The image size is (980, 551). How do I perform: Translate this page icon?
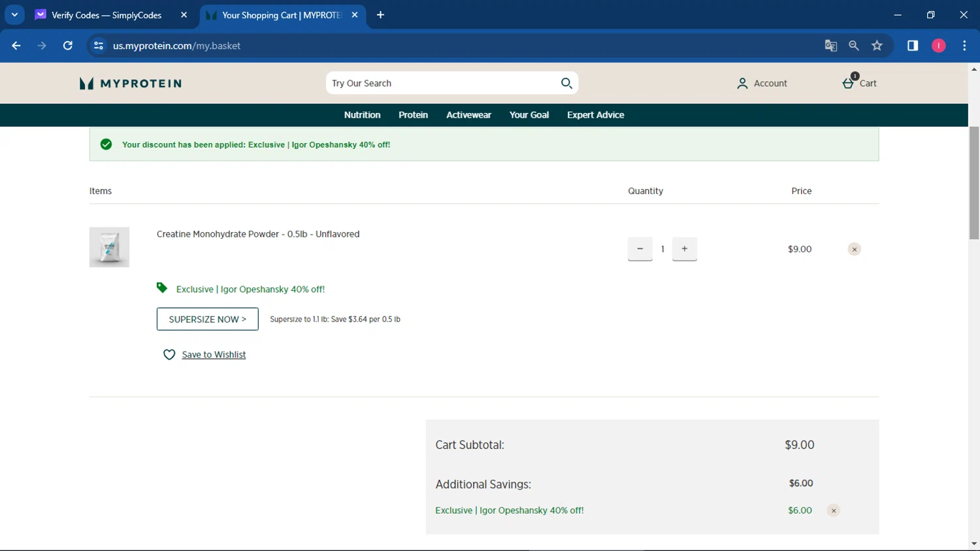[x=831, y=46]
